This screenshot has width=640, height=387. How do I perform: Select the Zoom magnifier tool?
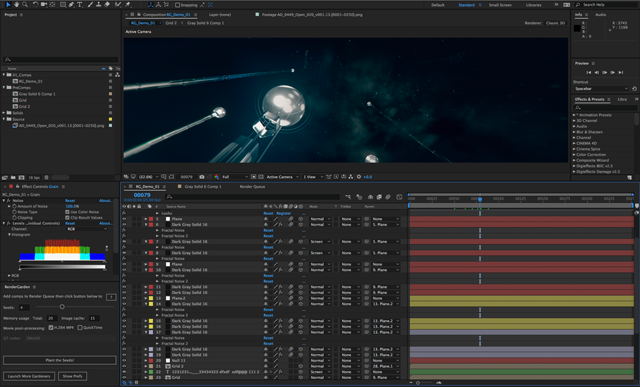coord(25,4)
